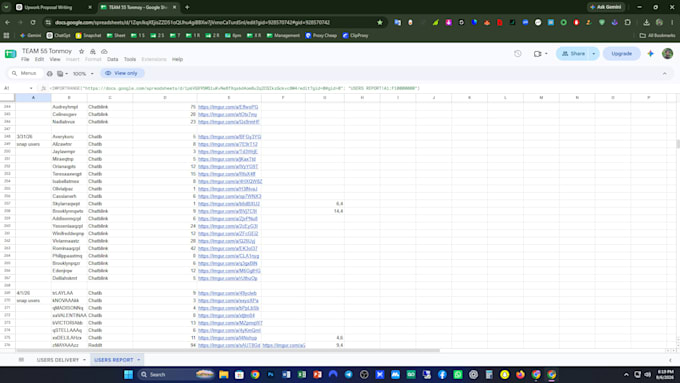The width and height of the screenshot is (680, 383).
Task: Star the TEAM 55 Tonmoy spreadsheet
Action: [81, 51]
